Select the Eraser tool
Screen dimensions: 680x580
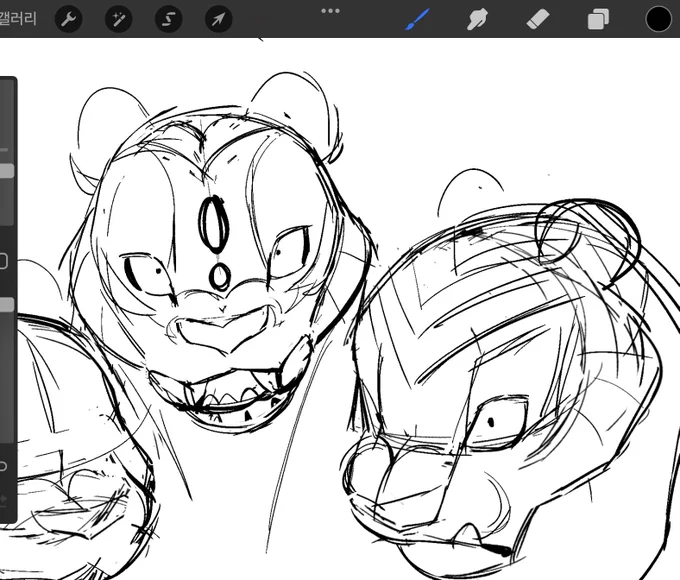click(x=538, y=20)
